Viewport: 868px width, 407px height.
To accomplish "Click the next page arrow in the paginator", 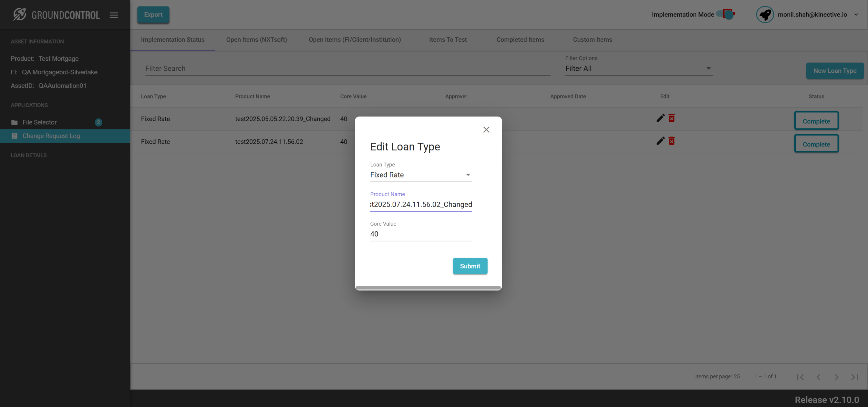I will coord(836,377).
